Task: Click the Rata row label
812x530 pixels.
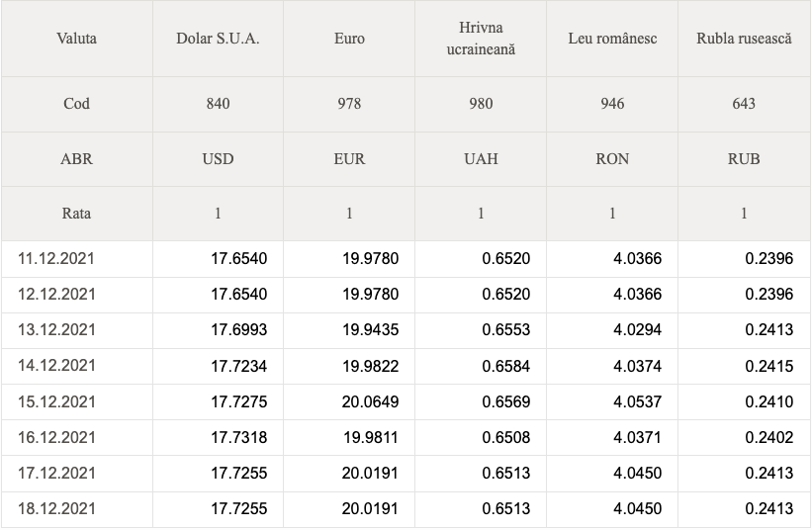Action: click(x=76, y=214)
